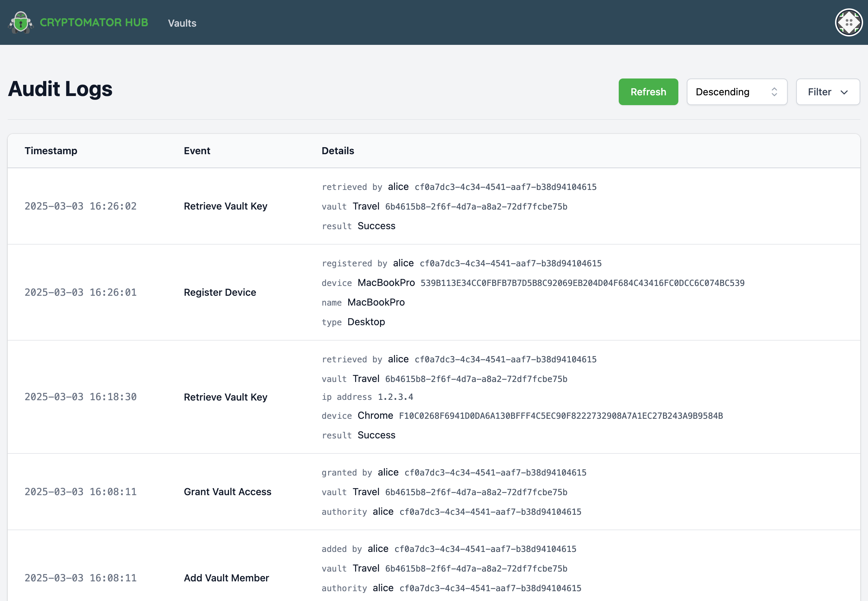Image resolution: width=868 pixels, height=601 pixels.
Task: Expand the Filter dropdown
Action: click(828, 92)
